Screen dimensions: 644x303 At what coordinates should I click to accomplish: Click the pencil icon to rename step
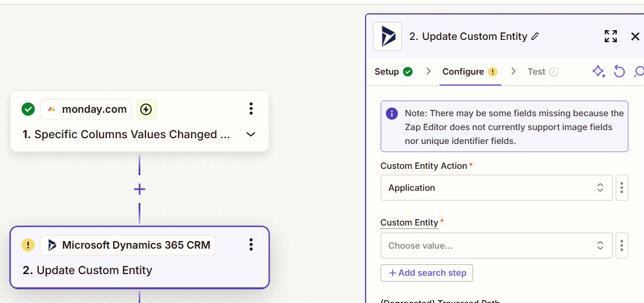[x=535, y=36]
